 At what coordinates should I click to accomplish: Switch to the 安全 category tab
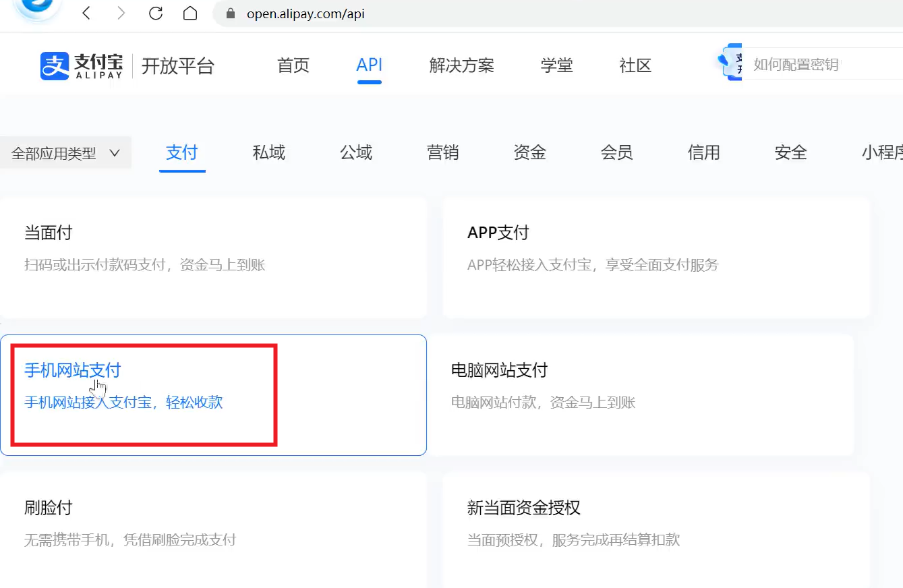(x=791, y=152)
